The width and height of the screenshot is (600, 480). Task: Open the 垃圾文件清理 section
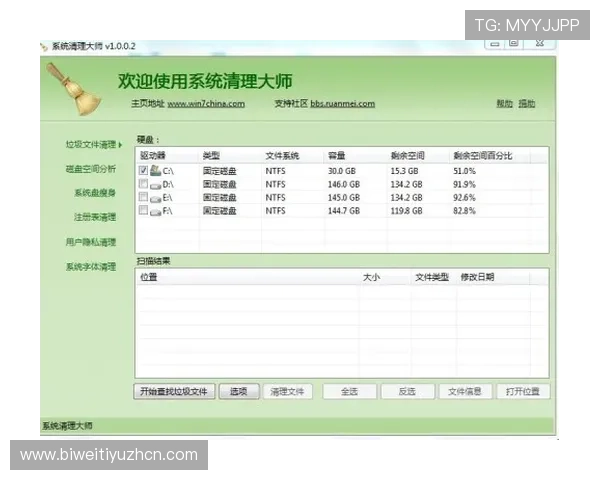click(x=91, y=144)
